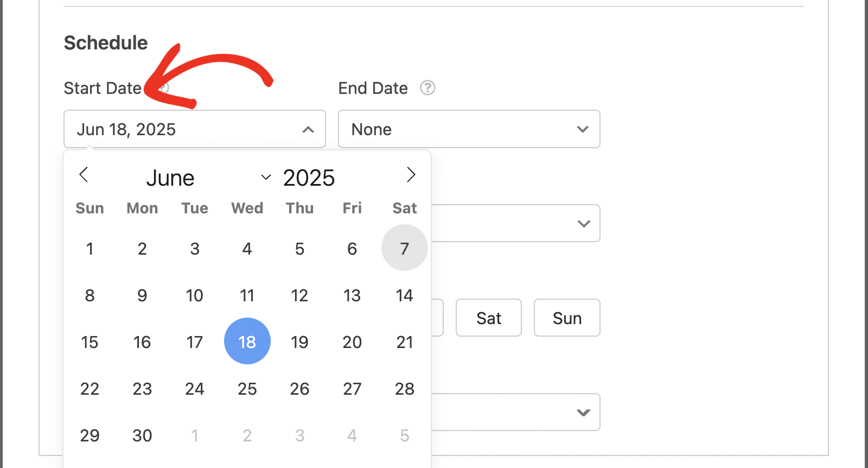Pick June 25 in the calendar
This screenshot has height=468, width=868.
pos(247,388)
